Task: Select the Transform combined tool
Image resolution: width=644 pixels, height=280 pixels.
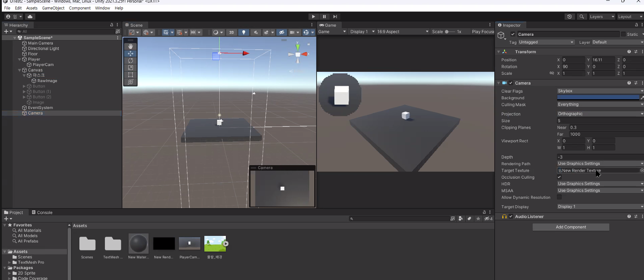Action: tap(130, 82)
